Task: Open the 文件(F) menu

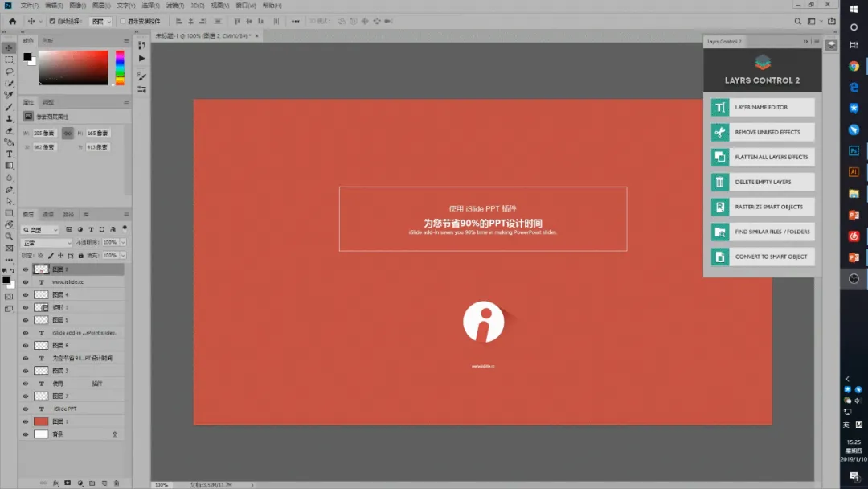Action: [30, 6]
